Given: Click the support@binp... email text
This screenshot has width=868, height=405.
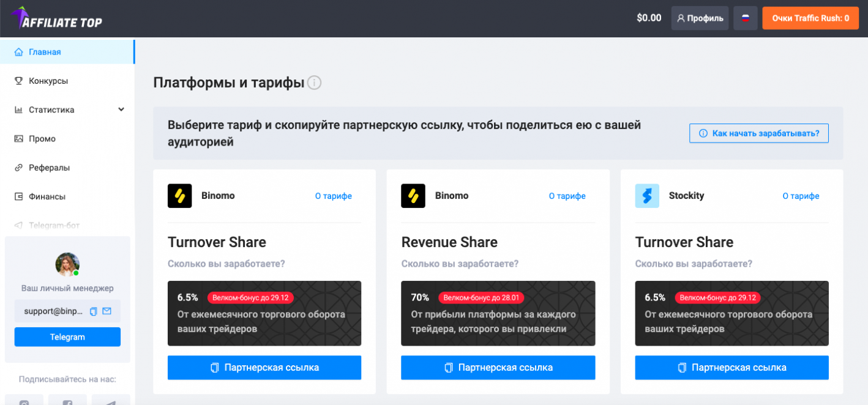Looking at the screenshot, I should click(x=53, y=311).
